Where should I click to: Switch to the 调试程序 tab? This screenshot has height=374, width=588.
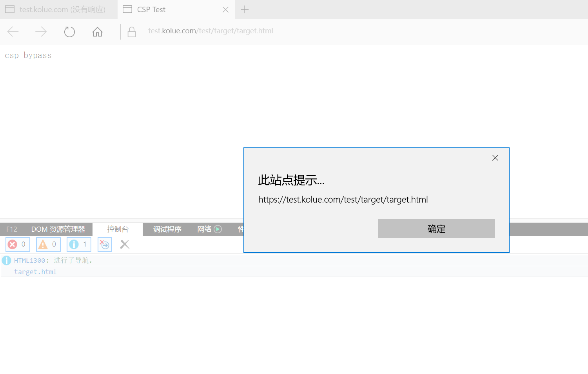click(x=167, y=229)
